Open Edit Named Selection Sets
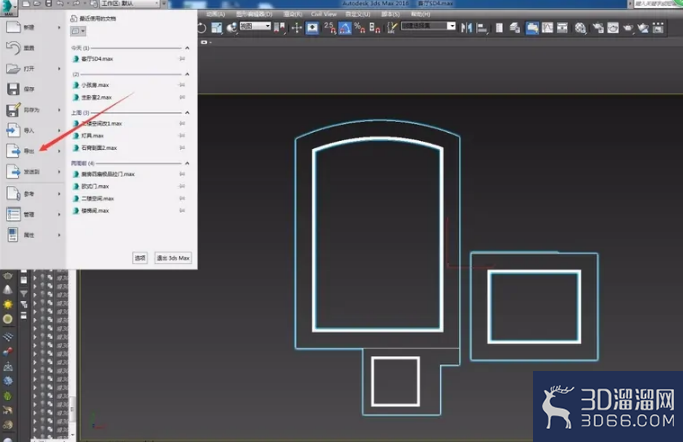 392,28
